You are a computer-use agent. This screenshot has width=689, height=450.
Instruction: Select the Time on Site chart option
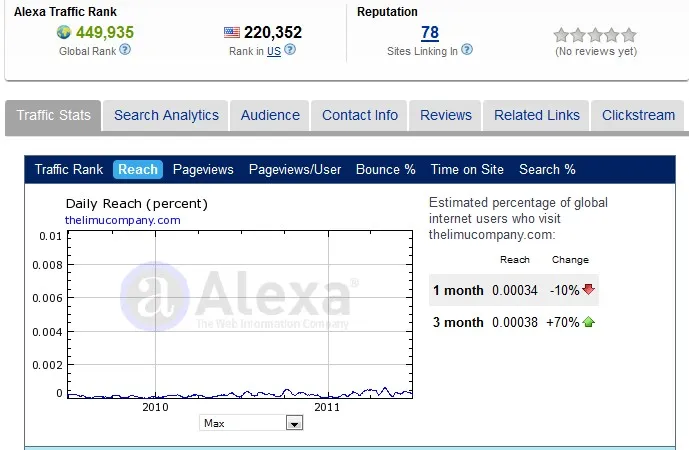point(467,169)
